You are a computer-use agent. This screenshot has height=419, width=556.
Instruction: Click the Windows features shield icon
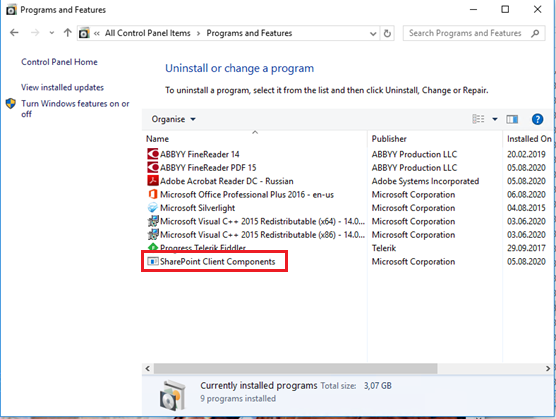click(x=11, y=104)
